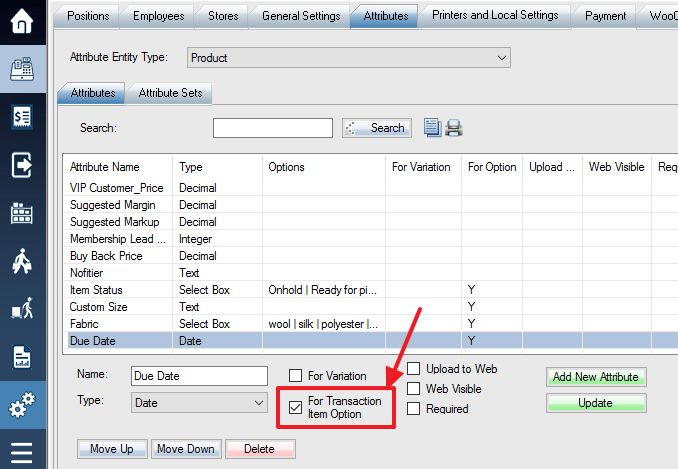Open the customer with bags icon
Image resolution: width=678 pixels, height=469 pixels.
click(22, 261)
